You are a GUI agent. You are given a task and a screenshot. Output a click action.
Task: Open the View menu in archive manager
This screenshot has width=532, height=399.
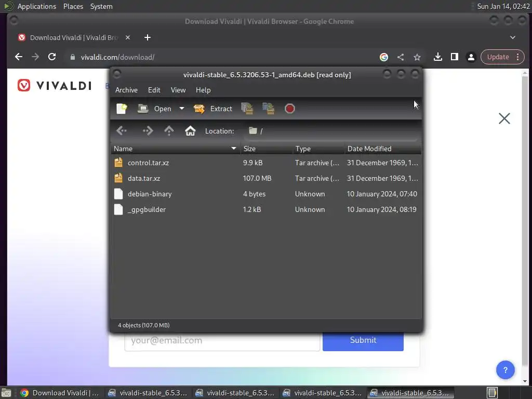[x=178, y=90]
